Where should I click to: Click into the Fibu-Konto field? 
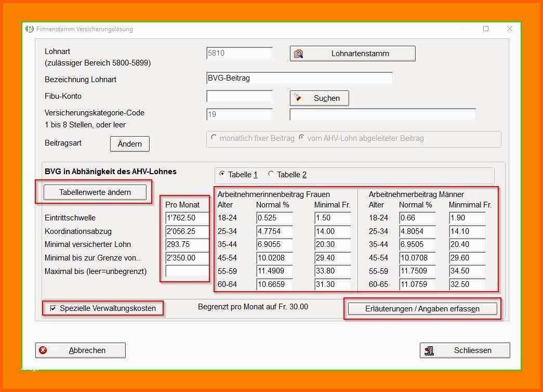pos(239,97)
